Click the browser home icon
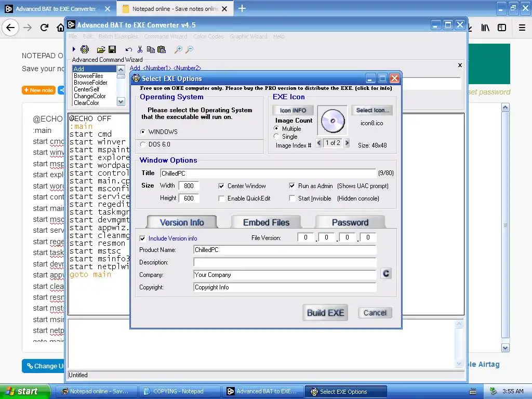Screen dimensions: 532x399 (x=60, y=28)
